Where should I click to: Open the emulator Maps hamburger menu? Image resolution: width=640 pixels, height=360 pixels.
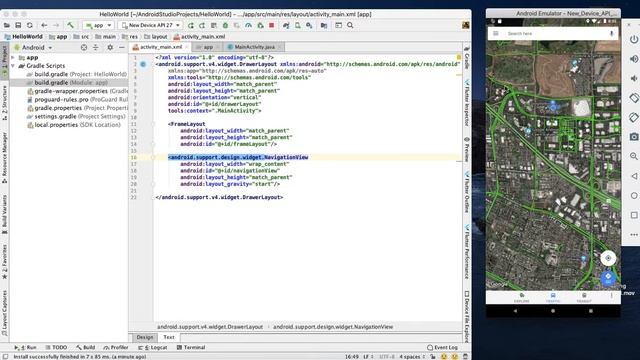click(496, 33)
